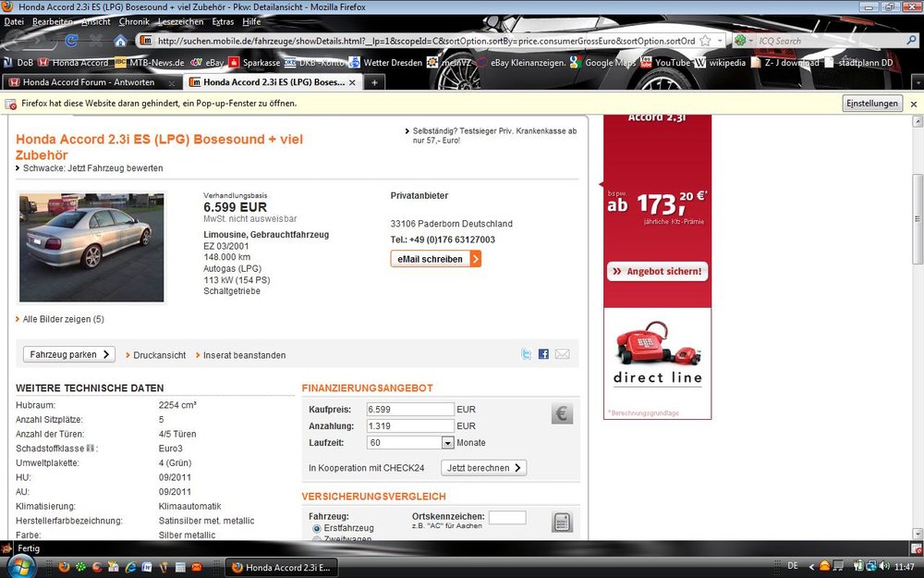Click the eMail schreiben button
Image resolution: width=924 pixels, height=578 pixels.
435,259
